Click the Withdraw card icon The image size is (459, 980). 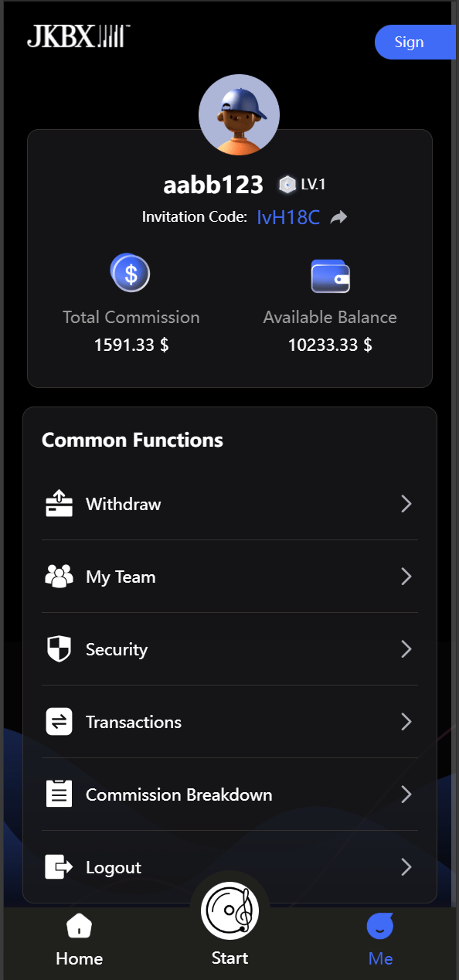[59, 504]
